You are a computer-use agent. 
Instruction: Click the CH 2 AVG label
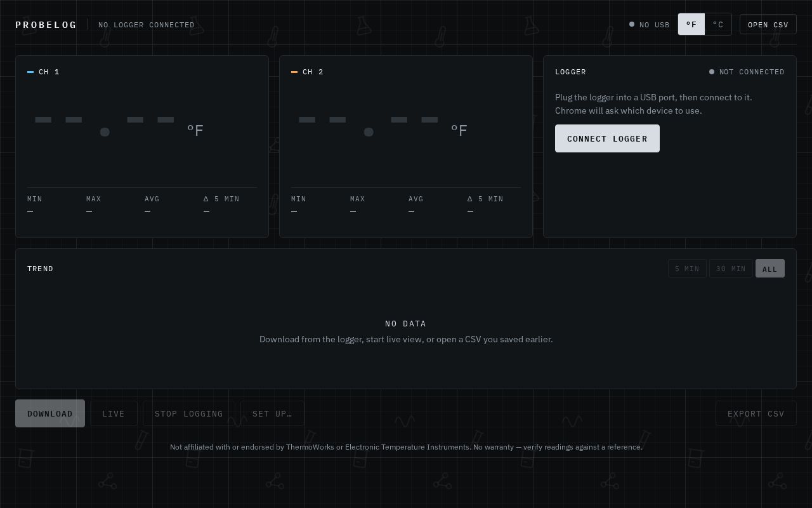[x=416, y=199]
